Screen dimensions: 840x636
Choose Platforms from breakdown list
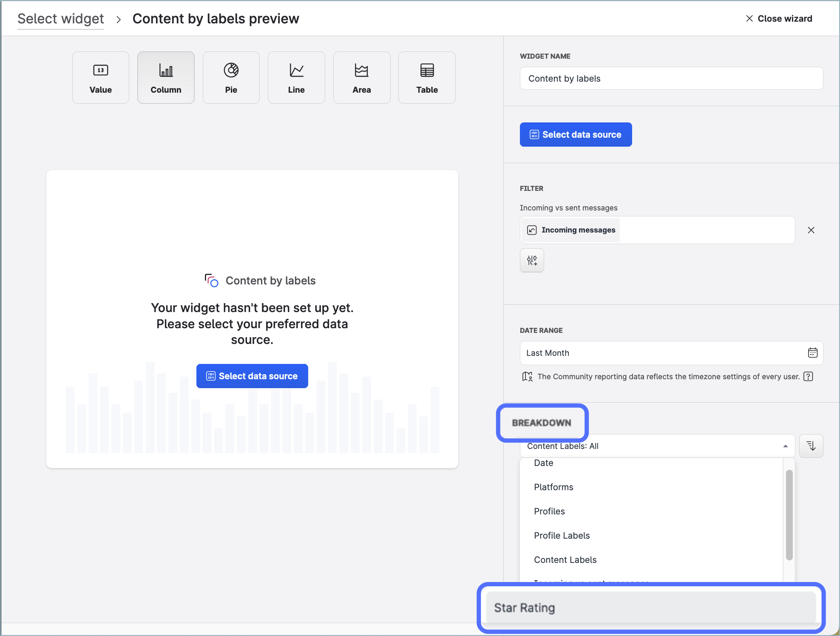coord(553,487)
